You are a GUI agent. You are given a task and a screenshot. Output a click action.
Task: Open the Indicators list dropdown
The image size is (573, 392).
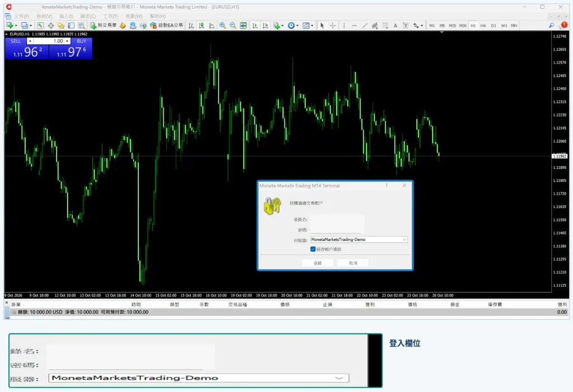(x=283, y=26)
